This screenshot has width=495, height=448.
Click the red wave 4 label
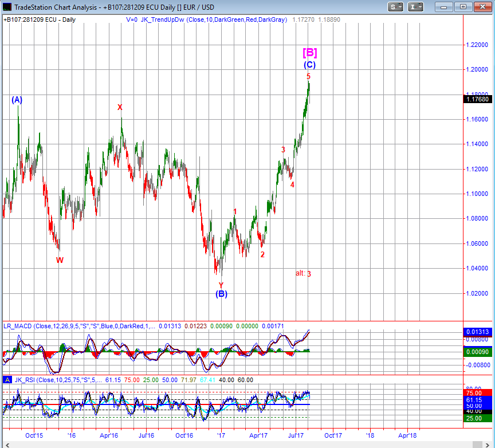[x=292, y=184]
